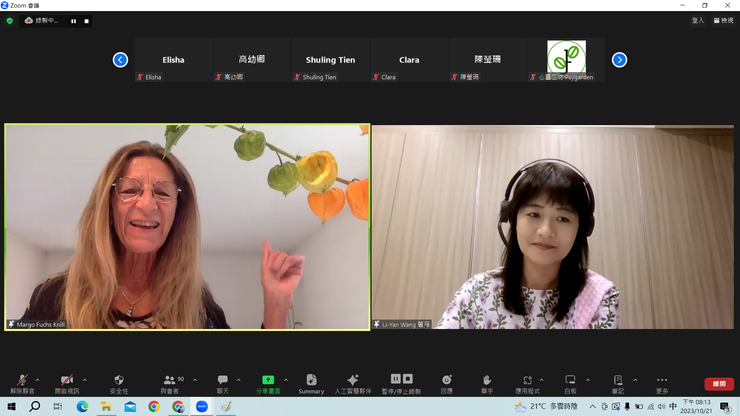
Task: Pause recording from the top recording indicator
Action: [73, 21]
